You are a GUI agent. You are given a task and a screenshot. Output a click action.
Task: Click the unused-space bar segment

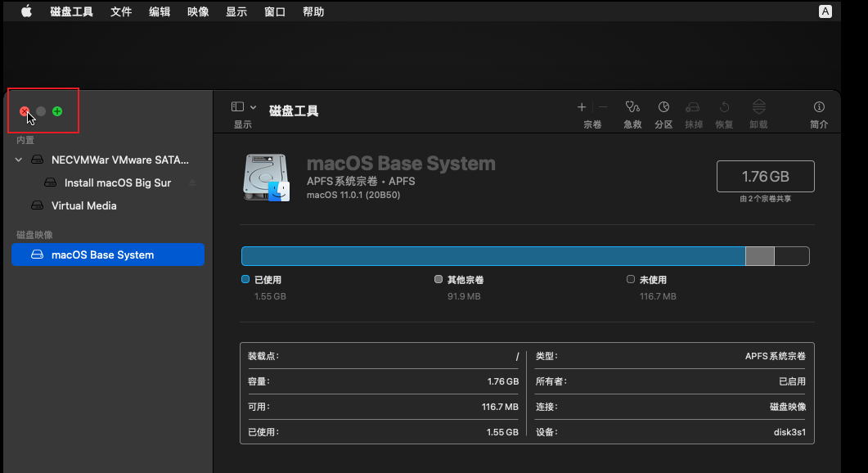tap(792, 256)
